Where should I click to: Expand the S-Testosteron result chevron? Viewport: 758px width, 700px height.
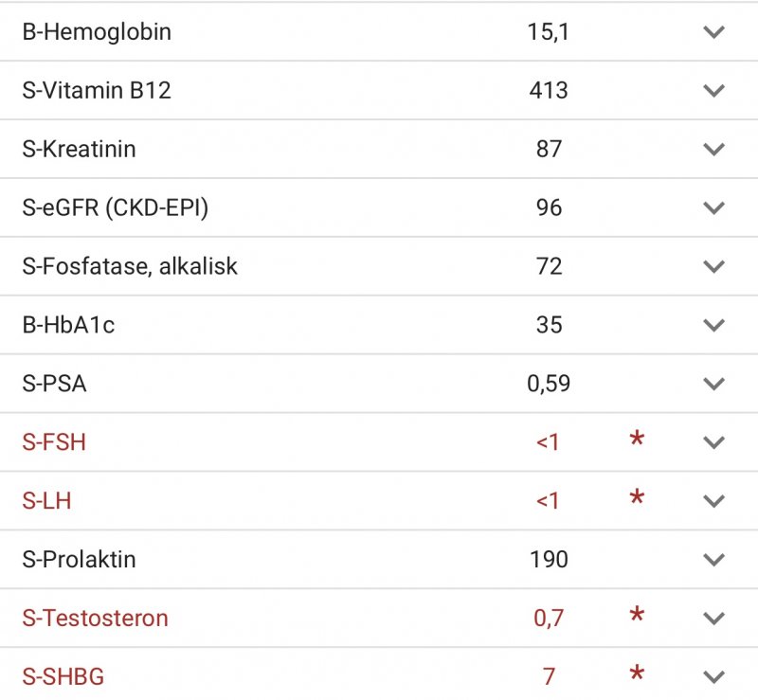[713, 619]
